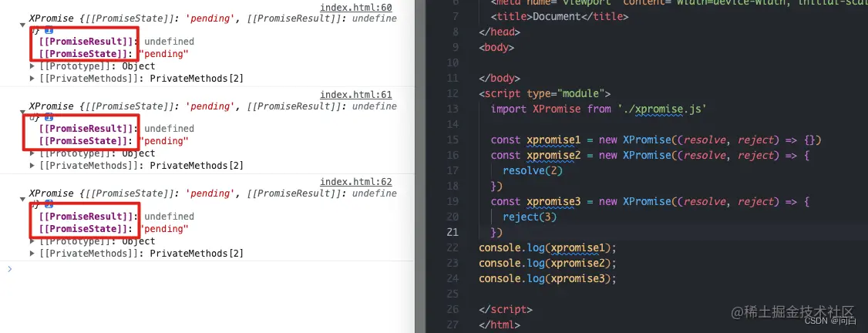The width and height of the screenshot is (868, 333).
Task: Expand [[Prototype]] under the index.html:61 log
Action: (32, 153)
